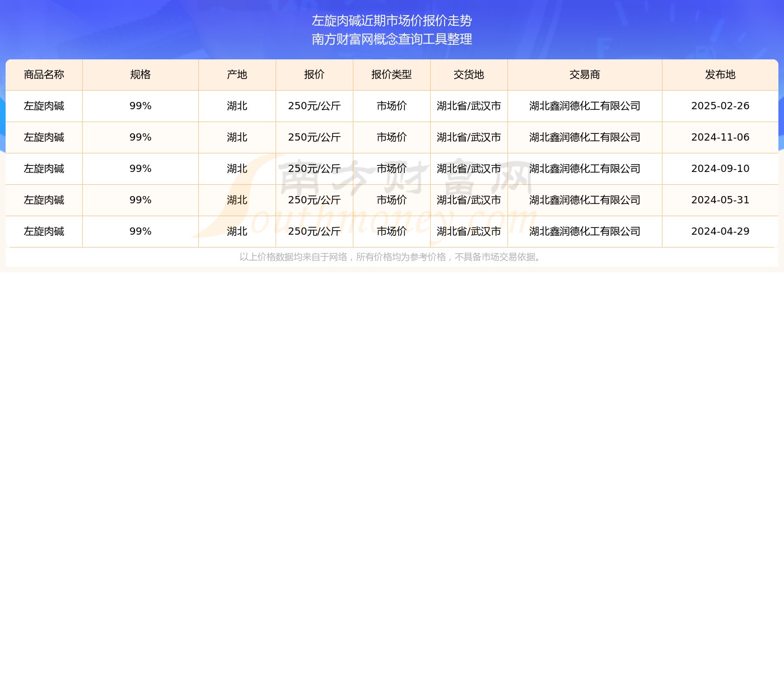Click 99% in the 2024-05-31 row
The image size is (784, 675).
tap(141, 200)
